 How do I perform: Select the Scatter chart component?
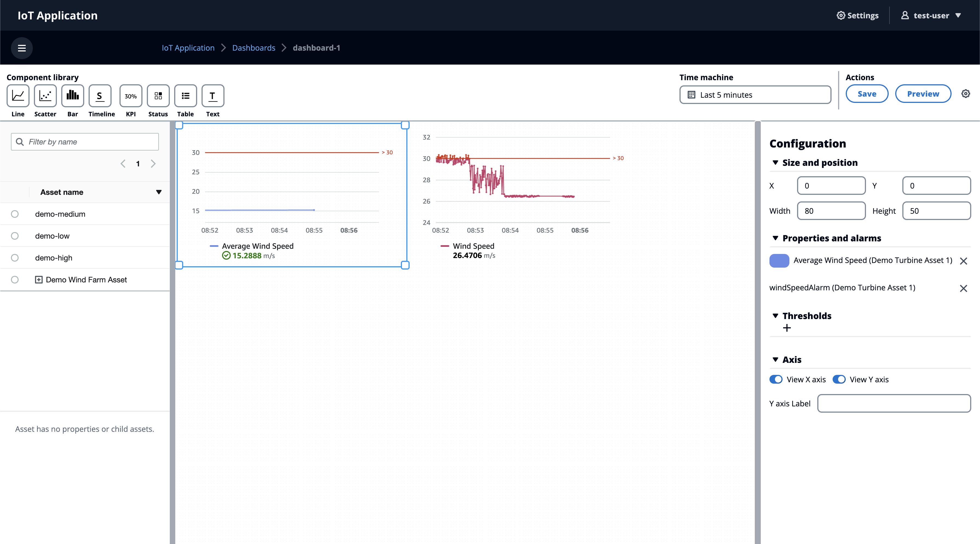(x=45, y=96)
